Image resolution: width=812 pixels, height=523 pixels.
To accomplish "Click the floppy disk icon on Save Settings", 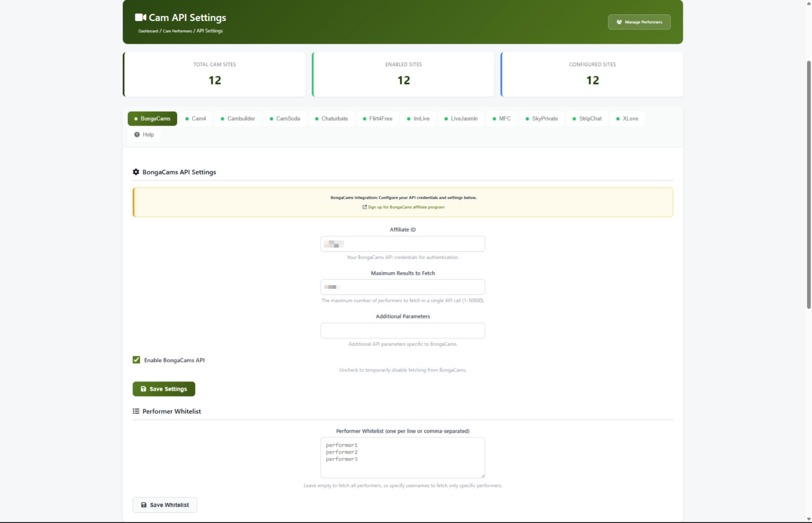I will [144, 389].
